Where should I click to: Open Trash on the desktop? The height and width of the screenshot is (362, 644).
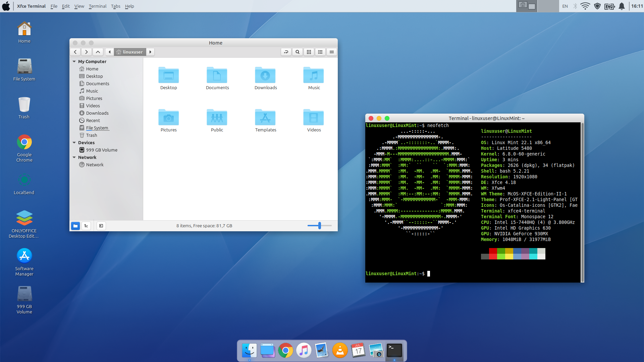[x=24, y=108]
